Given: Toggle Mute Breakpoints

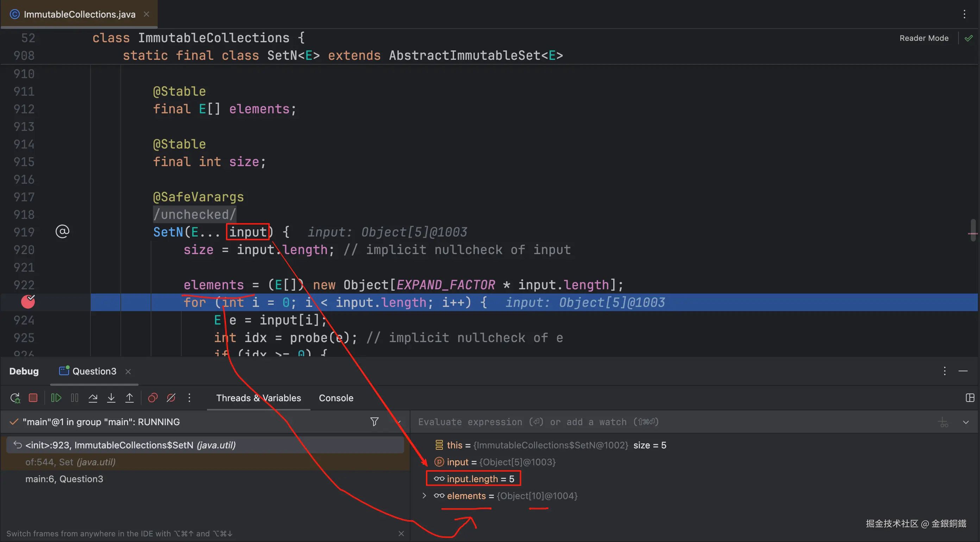Looking at the screenshot, I should 171,398.
